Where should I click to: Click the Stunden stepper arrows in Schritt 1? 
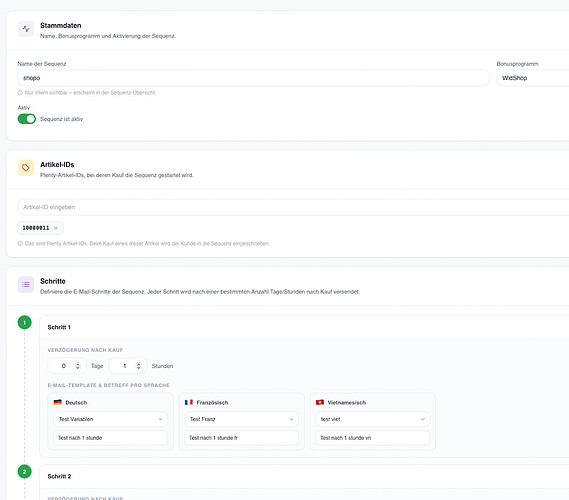[138, 366]
